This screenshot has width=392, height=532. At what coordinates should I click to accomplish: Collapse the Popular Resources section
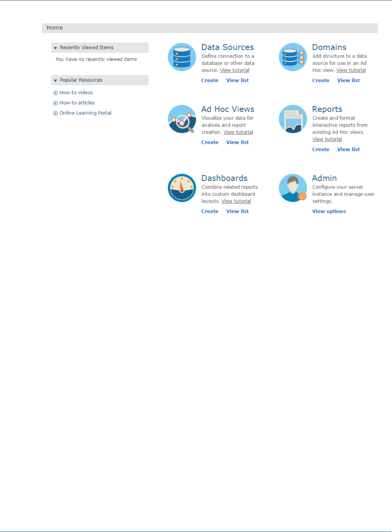point(56,80)
